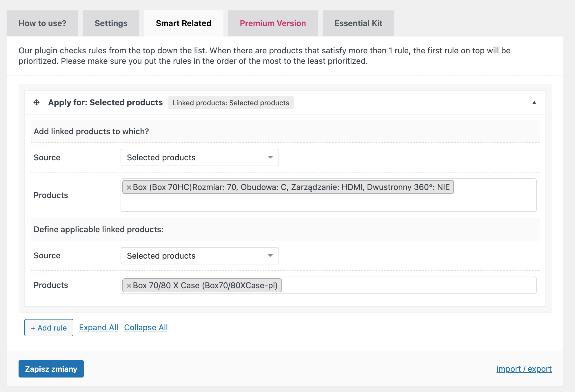Click the drag handle icon of the rule

coord(37,102)
